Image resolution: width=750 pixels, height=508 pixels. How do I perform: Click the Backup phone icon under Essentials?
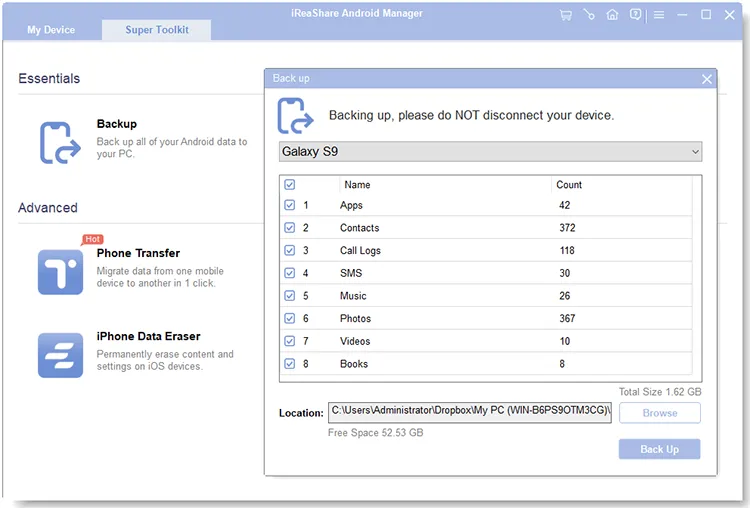click(x=60, y=143)
